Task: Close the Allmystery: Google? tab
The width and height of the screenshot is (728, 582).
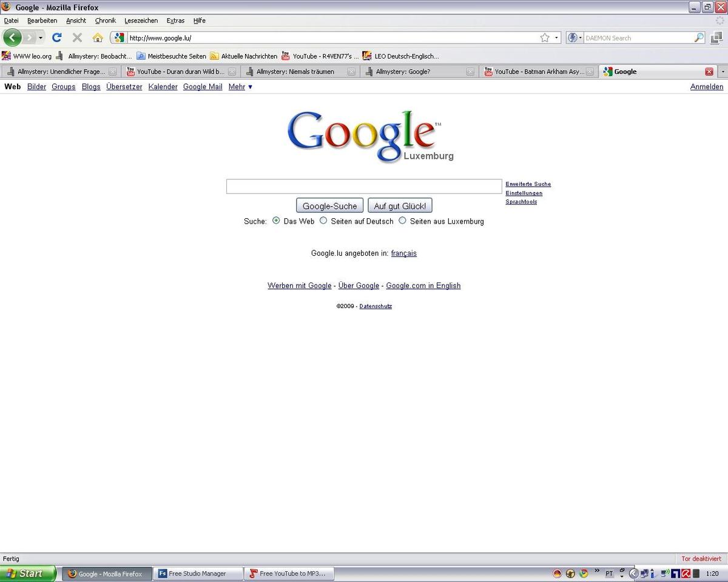Action: click(470, 72)
